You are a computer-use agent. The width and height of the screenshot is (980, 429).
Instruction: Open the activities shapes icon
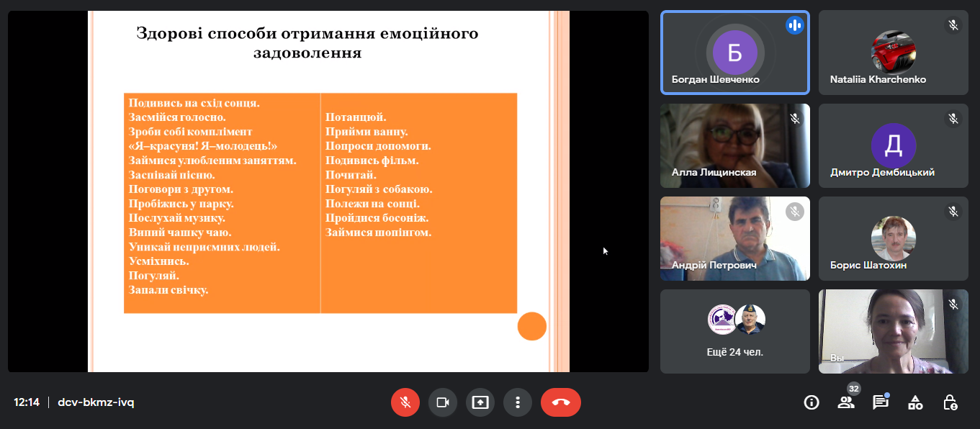pos(915,402)
